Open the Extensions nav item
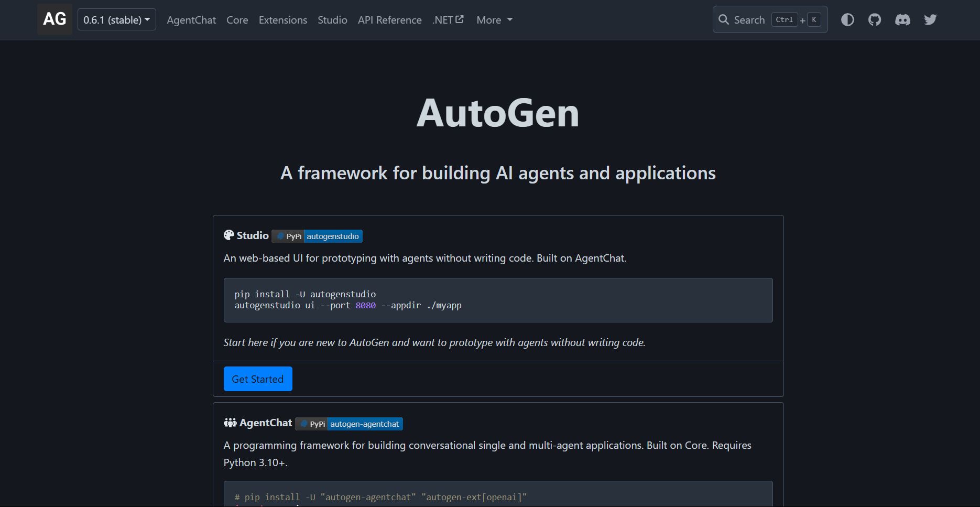Screen dimensions: 980x507 tap(283, 20)
